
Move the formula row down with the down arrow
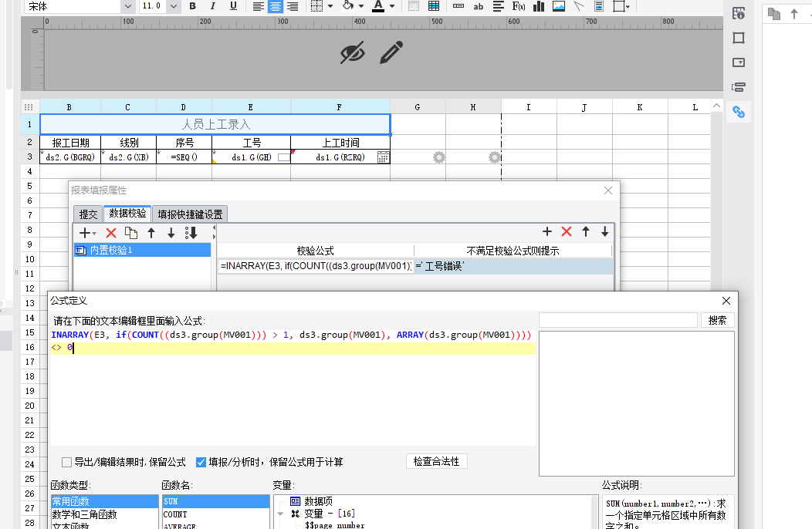(605, 231)
